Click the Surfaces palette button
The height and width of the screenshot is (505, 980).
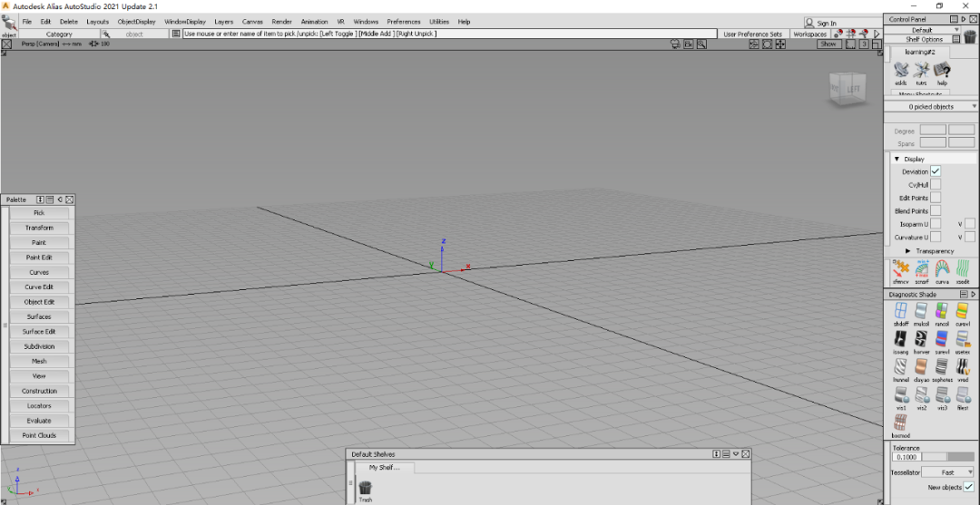click(x=39, y=316)
